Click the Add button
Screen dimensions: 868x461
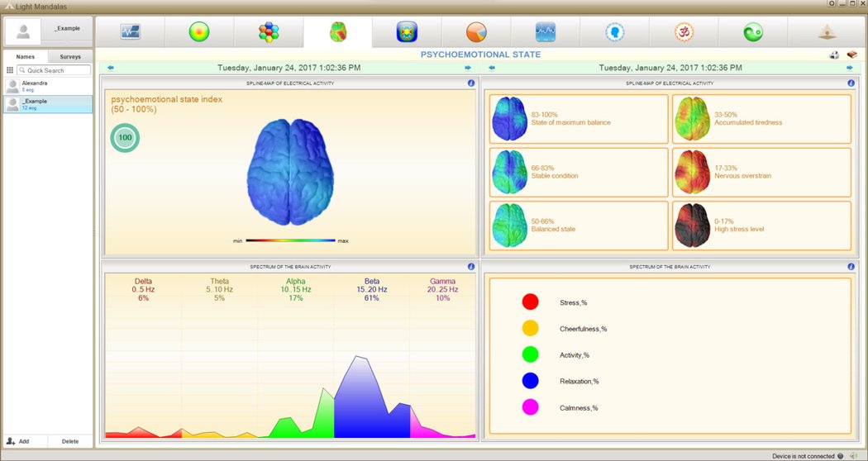[18, 441]
